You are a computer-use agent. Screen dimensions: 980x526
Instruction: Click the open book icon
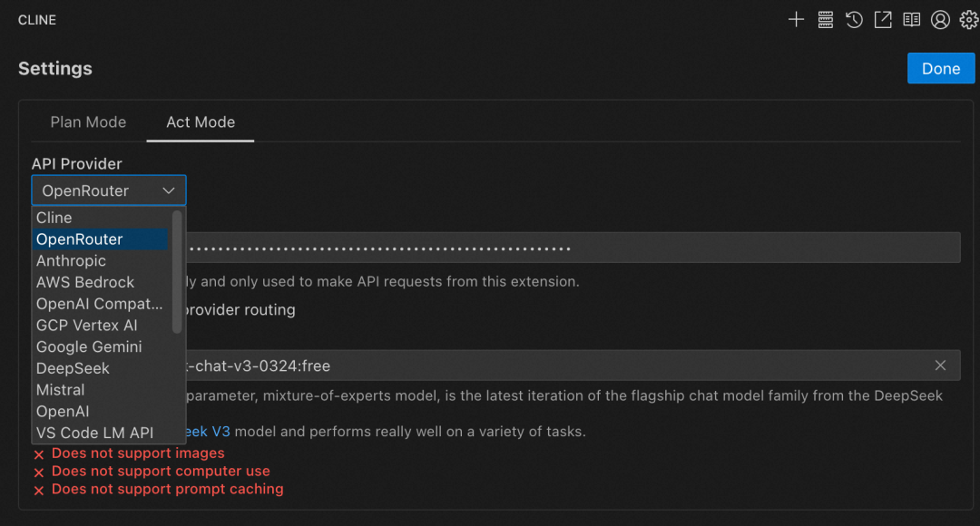pyautogui.click(x=911, y=20)
